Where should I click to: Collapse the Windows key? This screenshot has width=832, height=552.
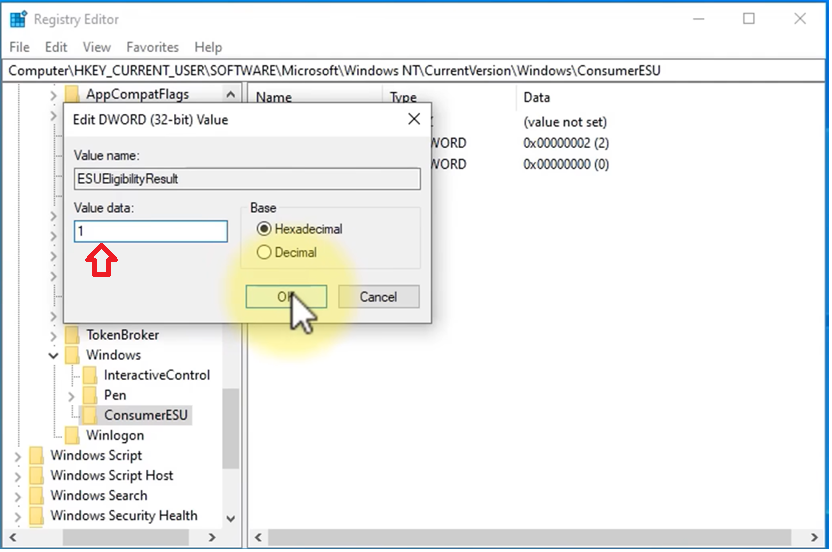pyautogui.click(x=53, y=356)
